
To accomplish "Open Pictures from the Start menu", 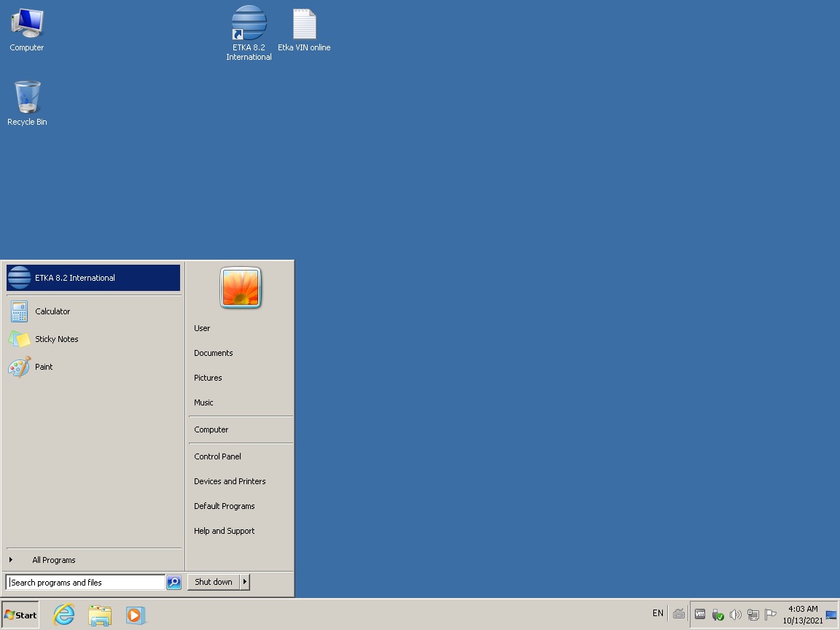I will [x=208, y=378].
